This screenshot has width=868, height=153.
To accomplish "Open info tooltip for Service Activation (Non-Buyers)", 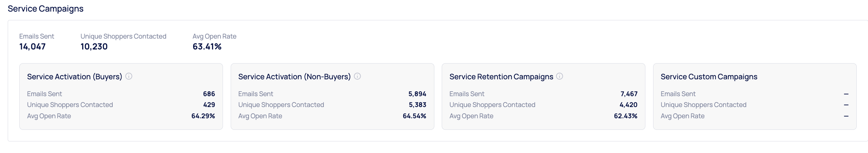I will click(357, 76).
